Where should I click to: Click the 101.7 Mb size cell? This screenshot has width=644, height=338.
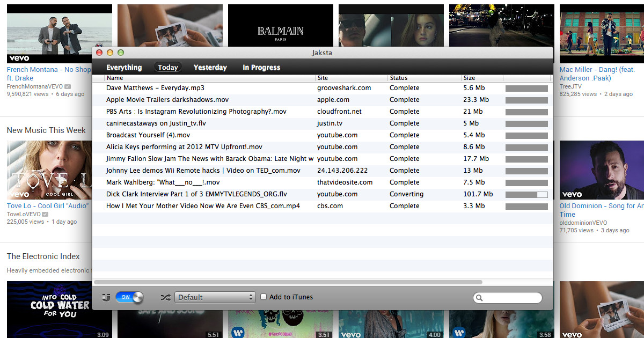(478, 194)
